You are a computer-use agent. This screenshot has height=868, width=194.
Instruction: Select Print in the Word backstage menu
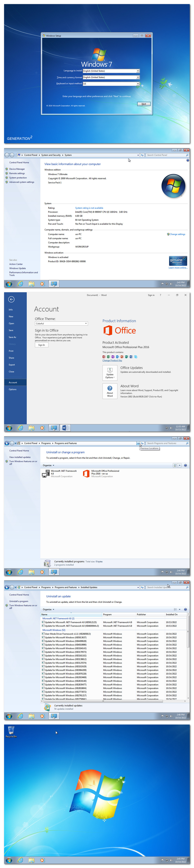coord(11,351)
